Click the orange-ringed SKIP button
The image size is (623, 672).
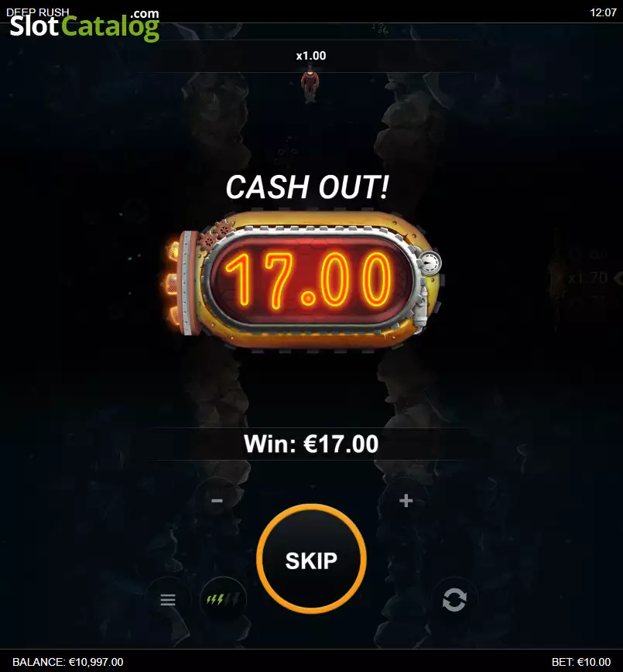pos(311,559)
